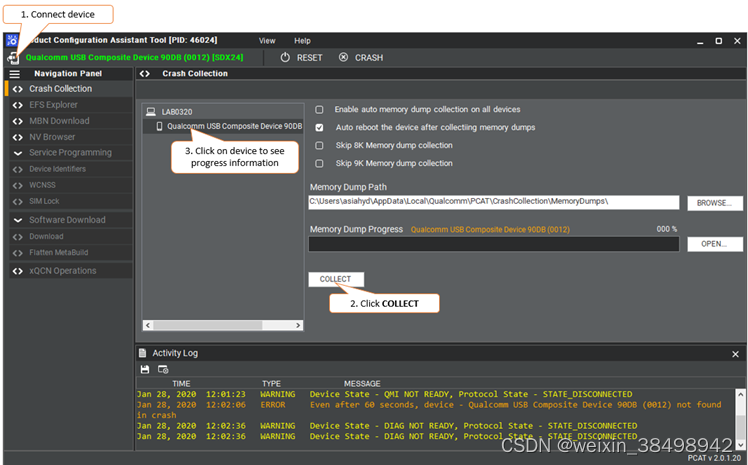Click the COLLECT button
This screenshot has width=748, height=465.
[336, 279]
